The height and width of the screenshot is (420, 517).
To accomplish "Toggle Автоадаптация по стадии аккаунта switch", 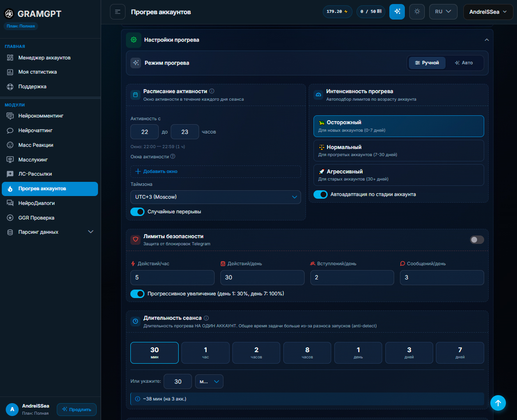I will pos(321,194).
